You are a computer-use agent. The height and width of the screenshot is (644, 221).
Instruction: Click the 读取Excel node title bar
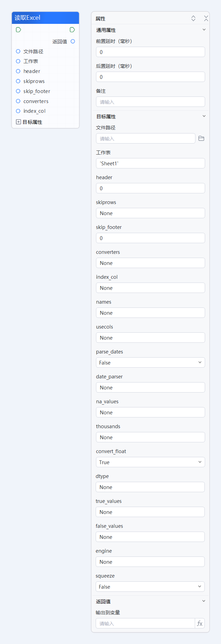click(x=45, y=18)
